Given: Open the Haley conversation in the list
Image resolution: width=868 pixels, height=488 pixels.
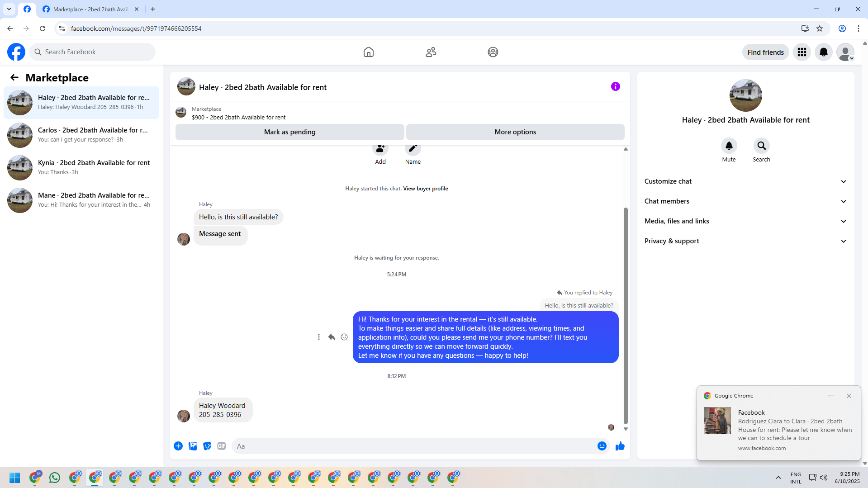Looking at the screenshot, I should 81,103.
